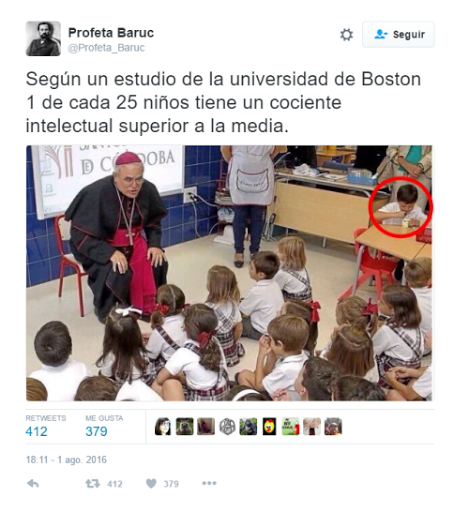Open Profeta Baruc profile avatar
The height and width of the screenshot is (512, 469).
coord(43,38)
